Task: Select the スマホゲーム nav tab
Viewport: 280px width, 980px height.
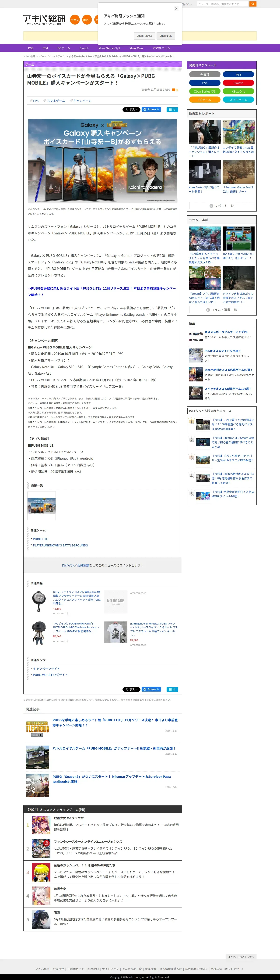Action: coord(161,48)
